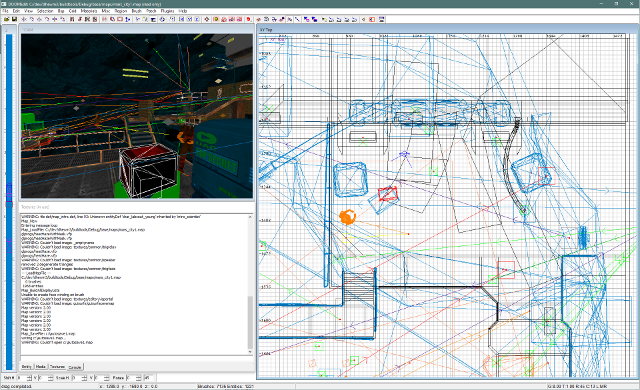Click the last monitor icon in toolbar
640x390 pixels.
pyautogui.click(x=381, y=19)
